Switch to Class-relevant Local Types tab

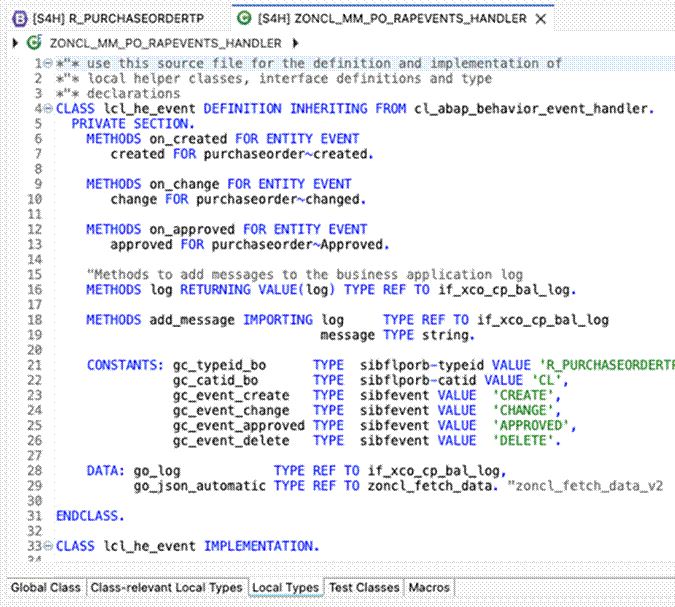click(166, 587)
